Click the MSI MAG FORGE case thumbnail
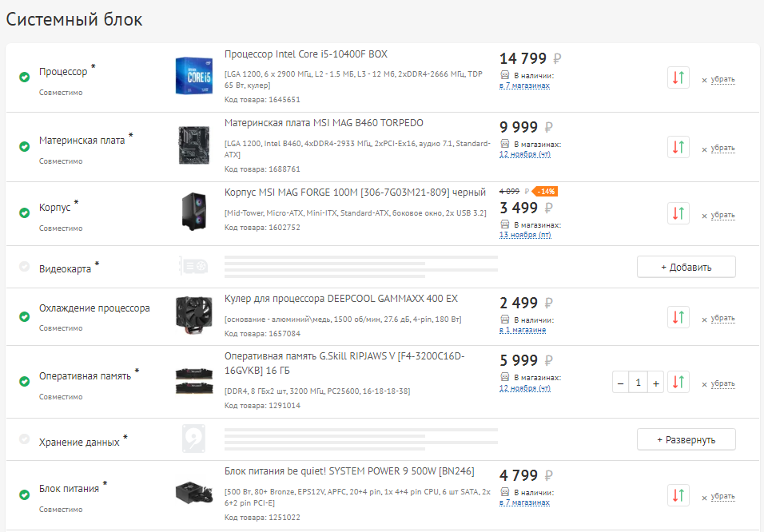The width and height of the screenshot is (764, 532). coord(194,213)
